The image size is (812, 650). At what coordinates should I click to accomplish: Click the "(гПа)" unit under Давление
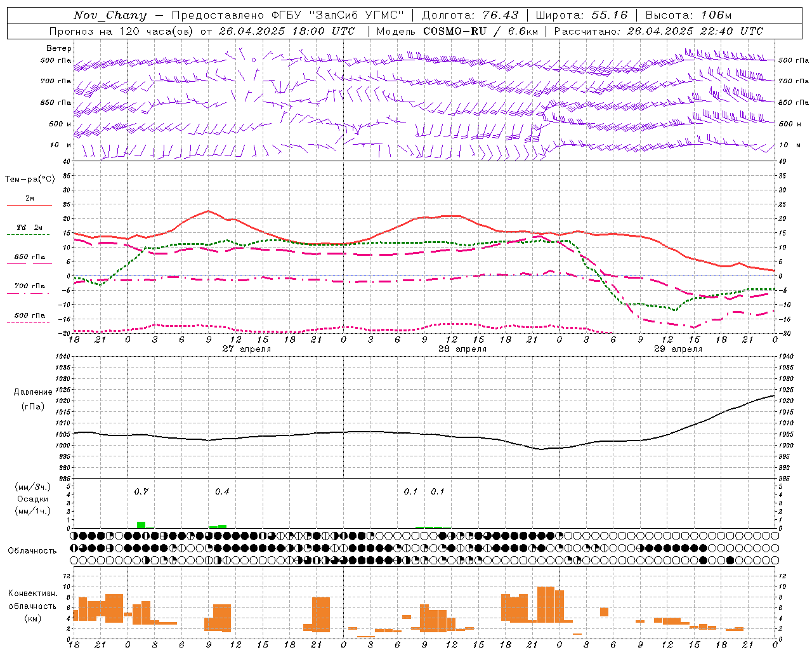click(32, 406)
